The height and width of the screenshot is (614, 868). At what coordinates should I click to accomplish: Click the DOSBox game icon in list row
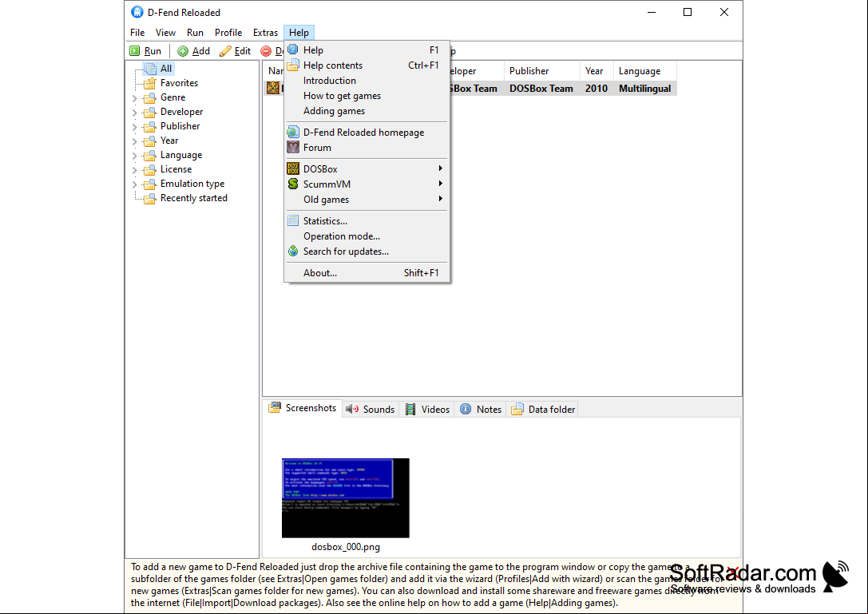(x=273, y=88)
